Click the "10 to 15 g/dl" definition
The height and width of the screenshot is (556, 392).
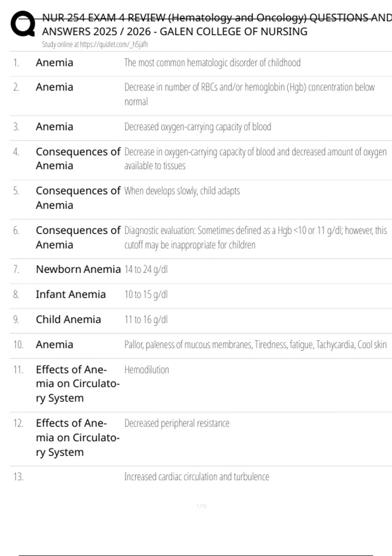click(x=146, y=295)
